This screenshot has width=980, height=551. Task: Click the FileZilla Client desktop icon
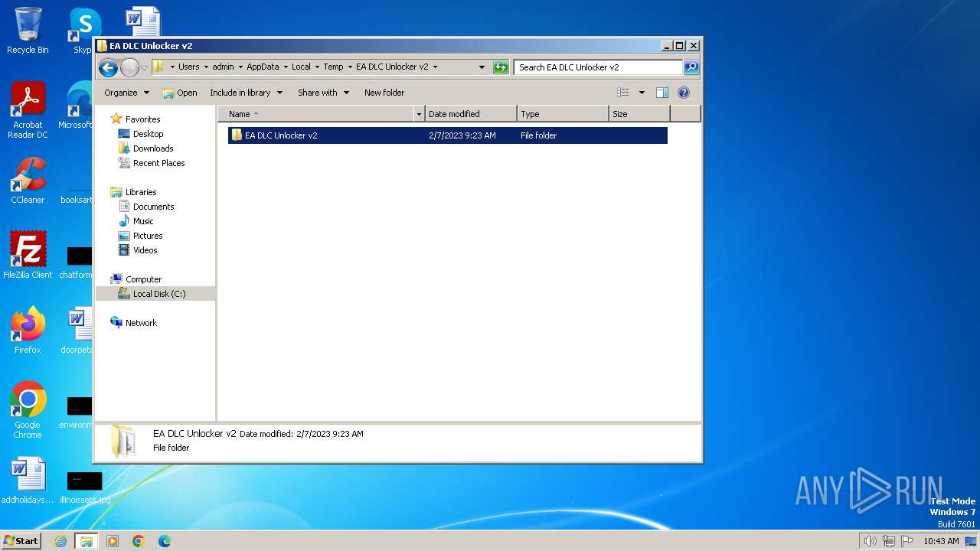[x=28, y=256]
